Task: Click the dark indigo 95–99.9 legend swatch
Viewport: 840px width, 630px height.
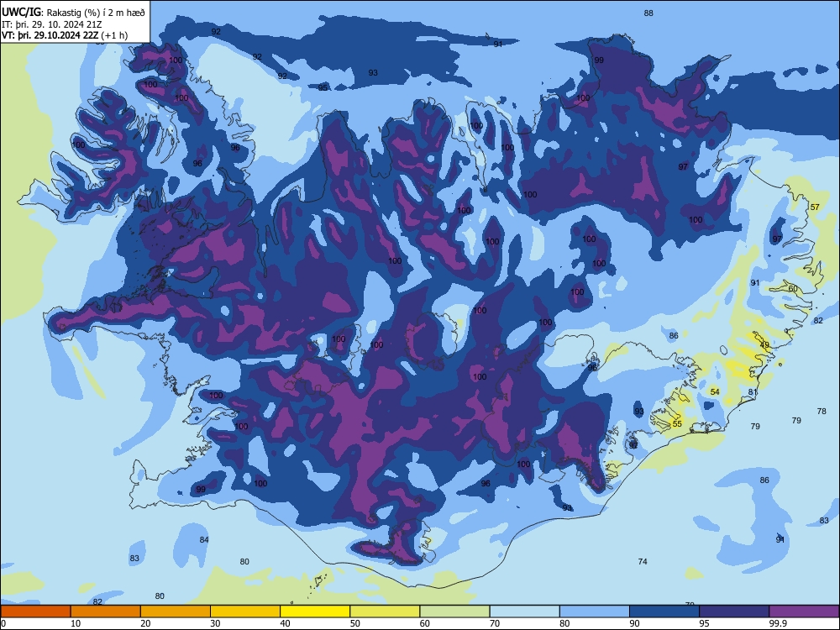Action: 734,612
